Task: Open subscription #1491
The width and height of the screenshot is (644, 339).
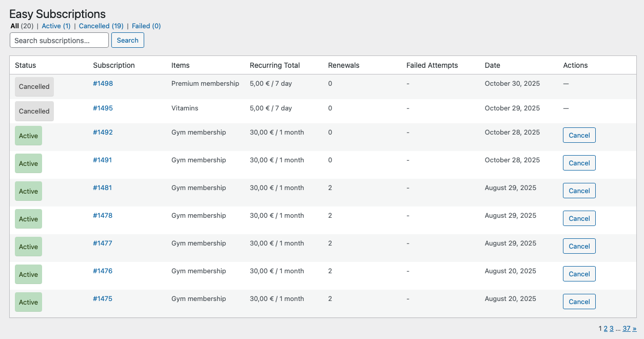Action: coord(103,160)
